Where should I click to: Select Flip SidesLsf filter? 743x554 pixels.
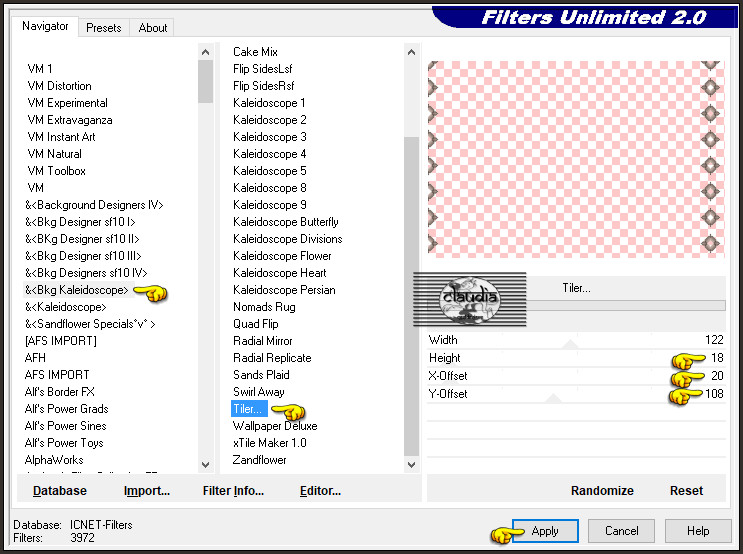tap(263, 69)
